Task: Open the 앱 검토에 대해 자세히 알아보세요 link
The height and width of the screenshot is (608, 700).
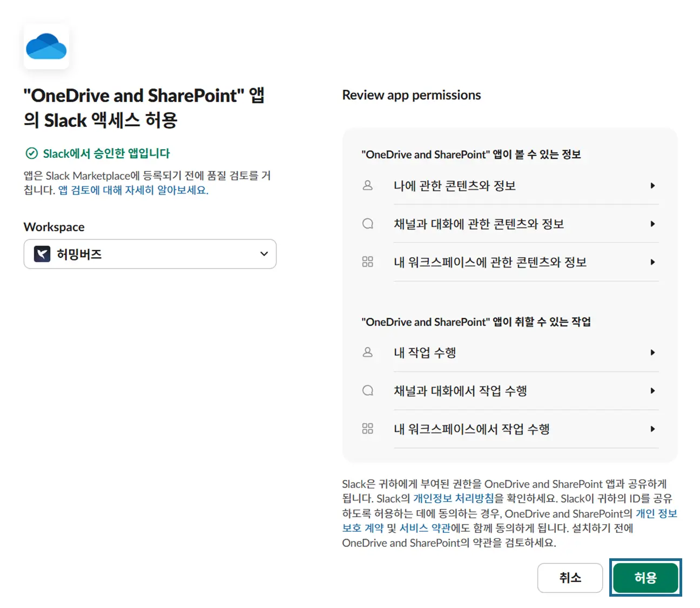Action: click(x=132, y=190)
